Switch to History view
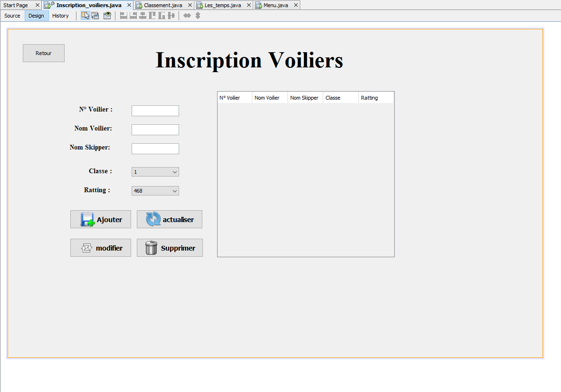561x392 pixels. [x=60, y=16]
